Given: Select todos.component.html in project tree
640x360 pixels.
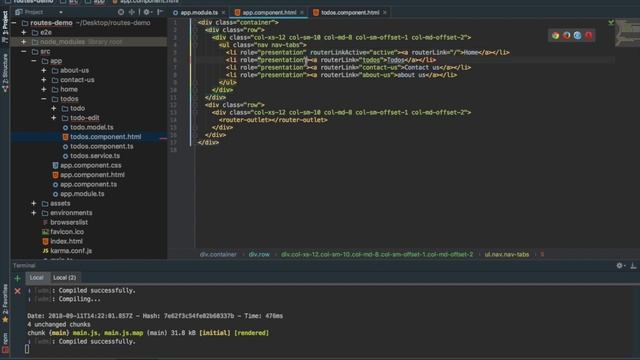Looking at the screenshot, I should (x=105, y=137).
